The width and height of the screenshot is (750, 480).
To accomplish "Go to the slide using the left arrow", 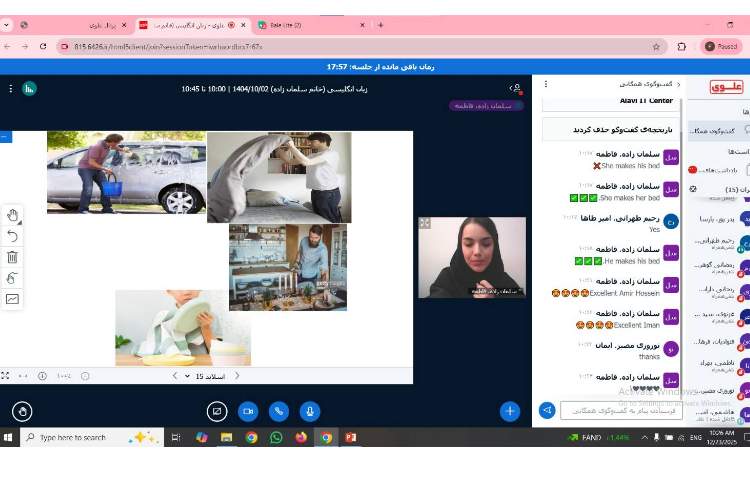I will [175, 376].
